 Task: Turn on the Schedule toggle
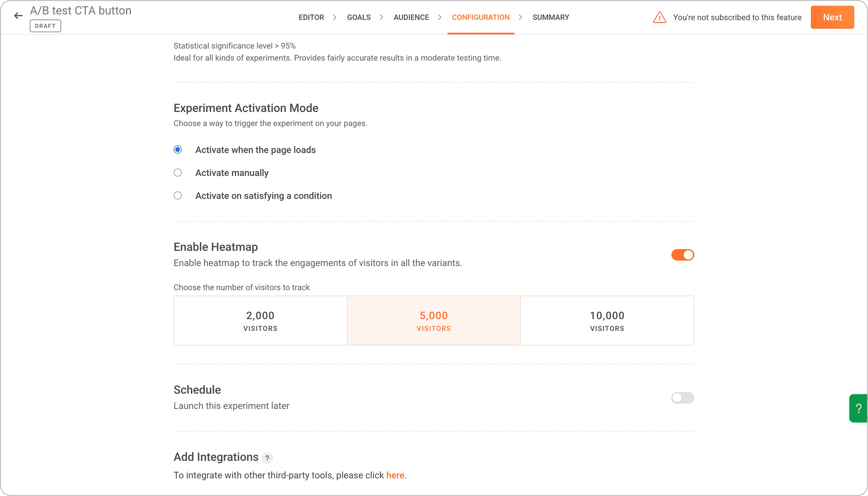pos(682,398)
